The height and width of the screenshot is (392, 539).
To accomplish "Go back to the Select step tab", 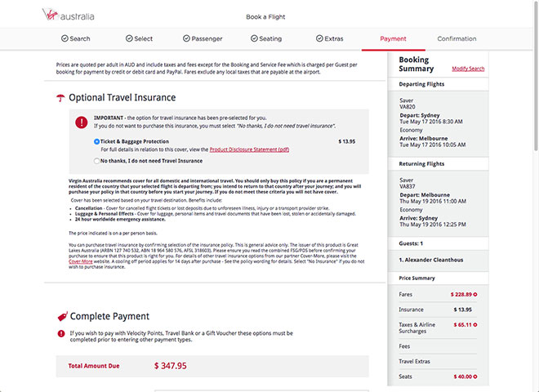I will tap(139, 38).
